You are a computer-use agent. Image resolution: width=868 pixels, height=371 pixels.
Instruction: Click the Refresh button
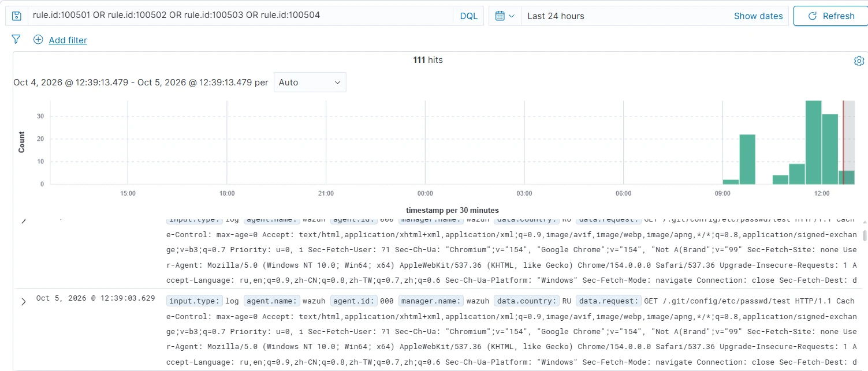(x=830, y=16)
